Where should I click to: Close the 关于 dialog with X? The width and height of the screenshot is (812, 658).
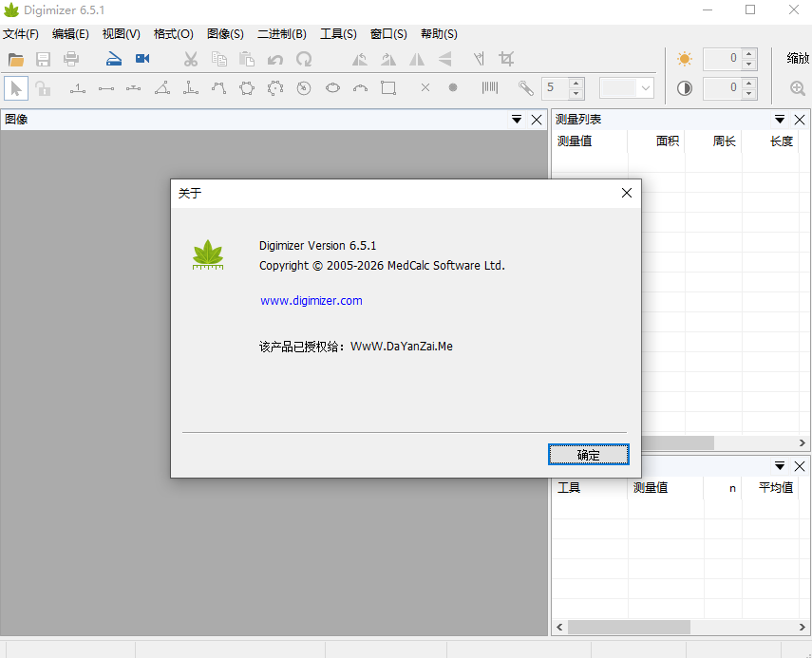(627, 193)
